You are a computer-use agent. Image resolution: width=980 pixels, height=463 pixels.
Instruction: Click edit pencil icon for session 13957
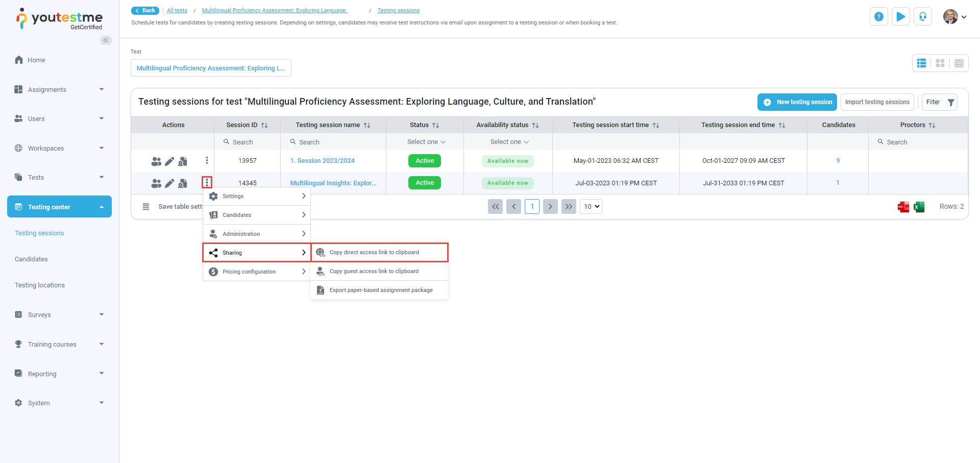pyautogui.click(x=169, y=161)
